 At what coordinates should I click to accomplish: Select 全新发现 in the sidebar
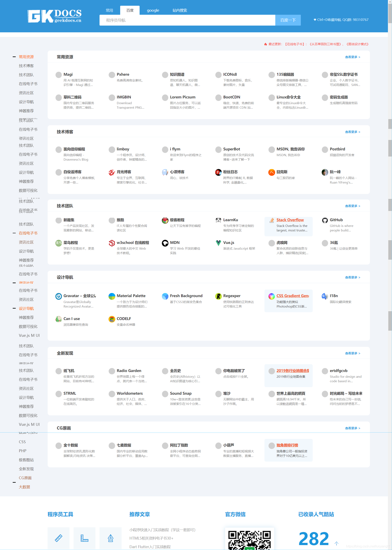(x=26, y=469)
